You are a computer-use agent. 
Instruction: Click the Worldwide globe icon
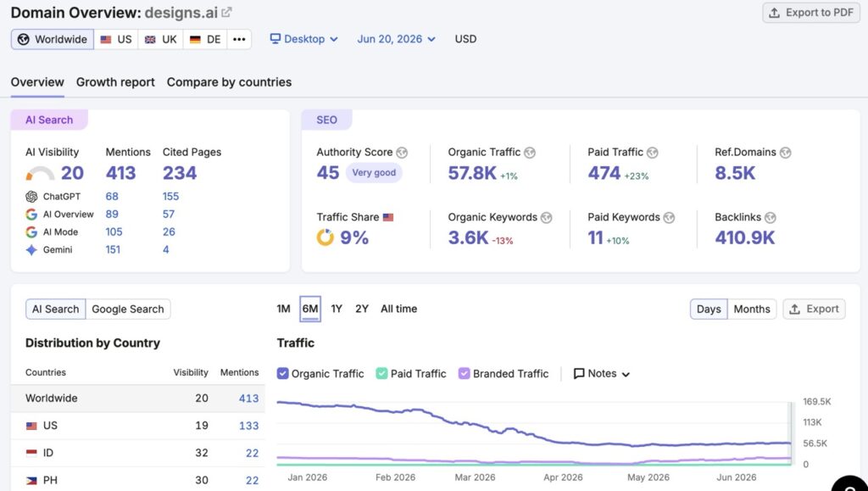(x=23, y=39)
